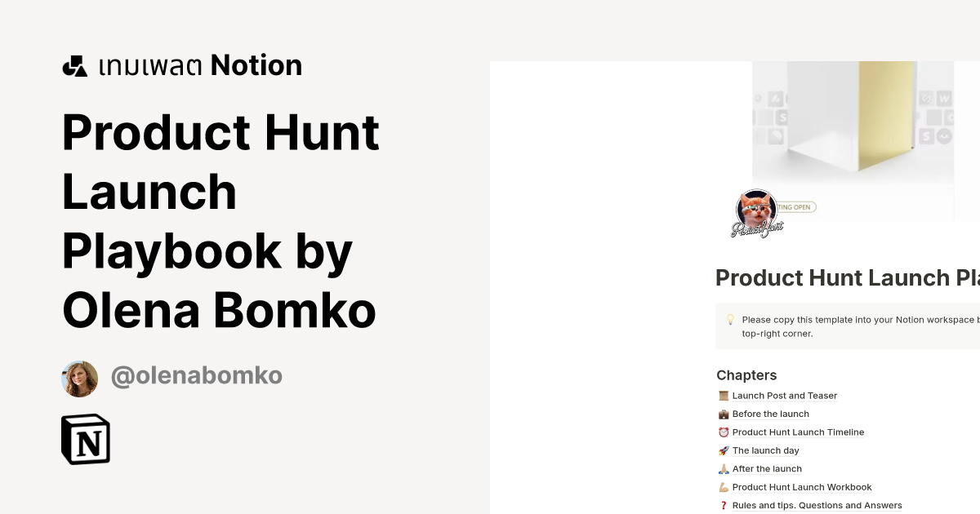980x514 pixels.
Task: Click Olena Bomko's avatar photo
Action: [x=79, y=378]
